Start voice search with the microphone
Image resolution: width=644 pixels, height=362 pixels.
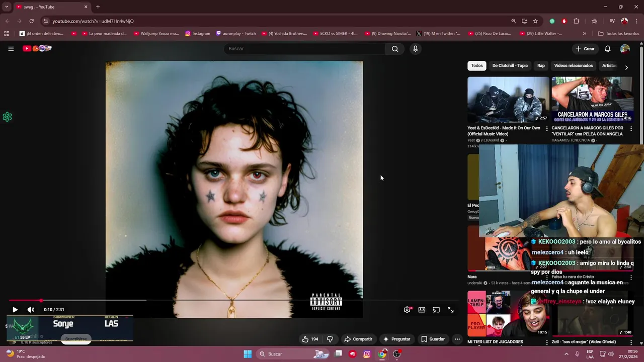[415, 49]
